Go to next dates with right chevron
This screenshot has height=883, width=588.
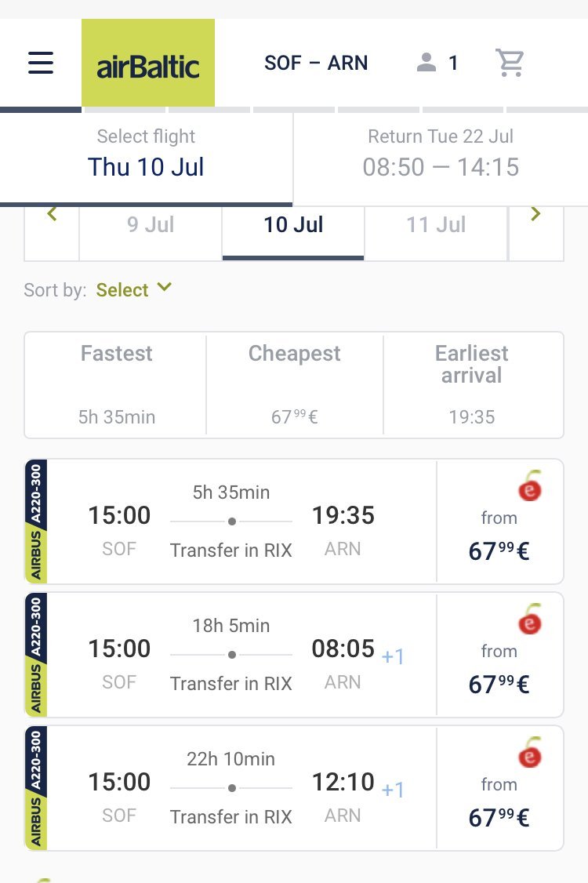(535, 215)
